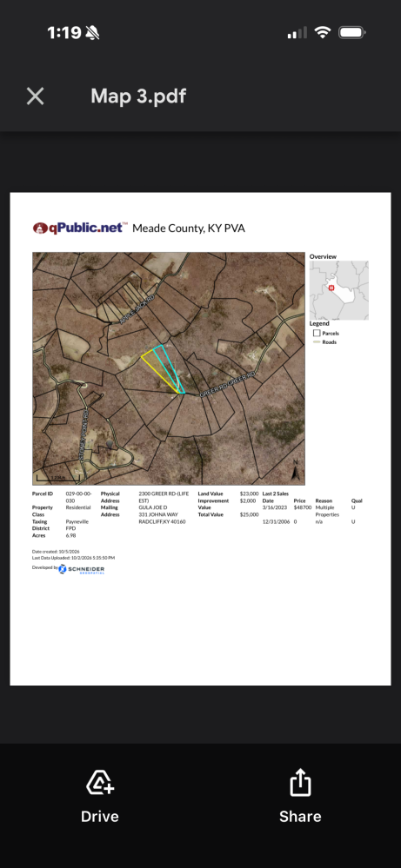Tap the GREER RD label on map
The height and width of the screenshot is (868, 401).
[x=228, y=384]
